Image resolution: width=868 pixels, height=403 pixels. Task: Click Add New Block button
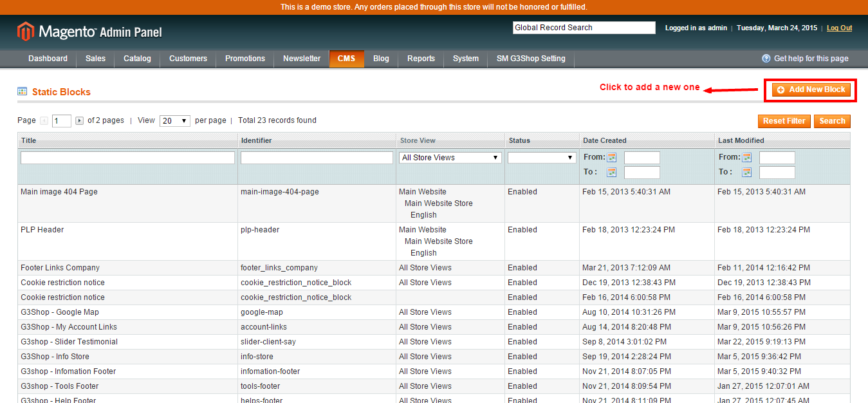(x=811, y=89)
